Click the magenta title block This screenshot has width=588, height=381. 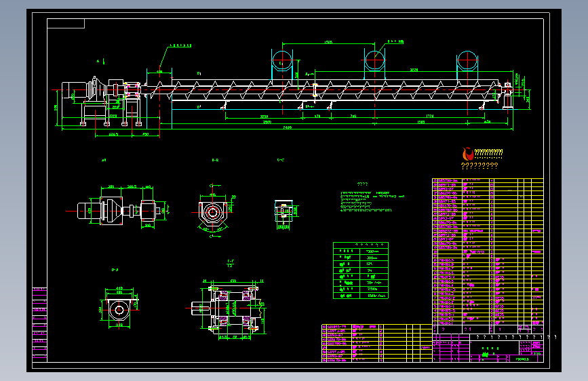coord(488,348)
